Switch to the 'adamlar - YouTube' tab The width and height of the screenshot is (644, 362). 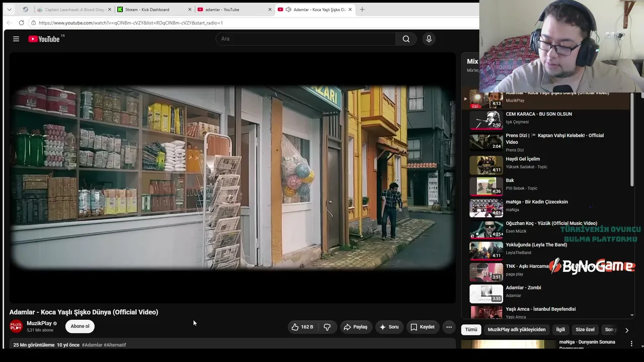click(234, 10)
